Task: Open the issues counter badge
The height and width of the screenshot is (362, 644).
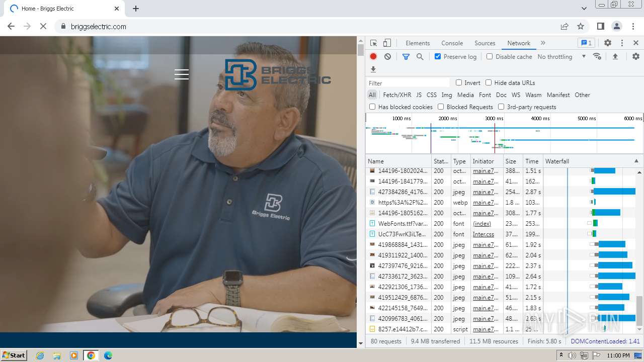Action: (x=586, y=43)
